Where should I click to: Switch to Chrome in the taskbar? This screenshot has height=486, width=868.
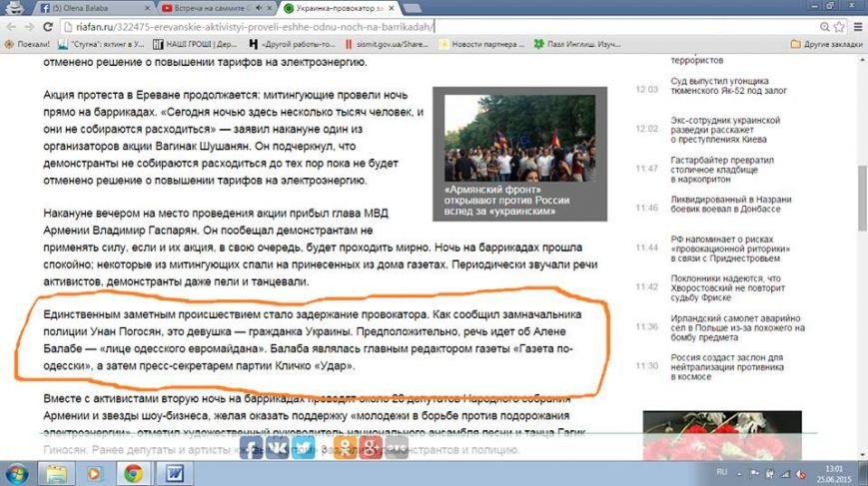tap(133, 474)
